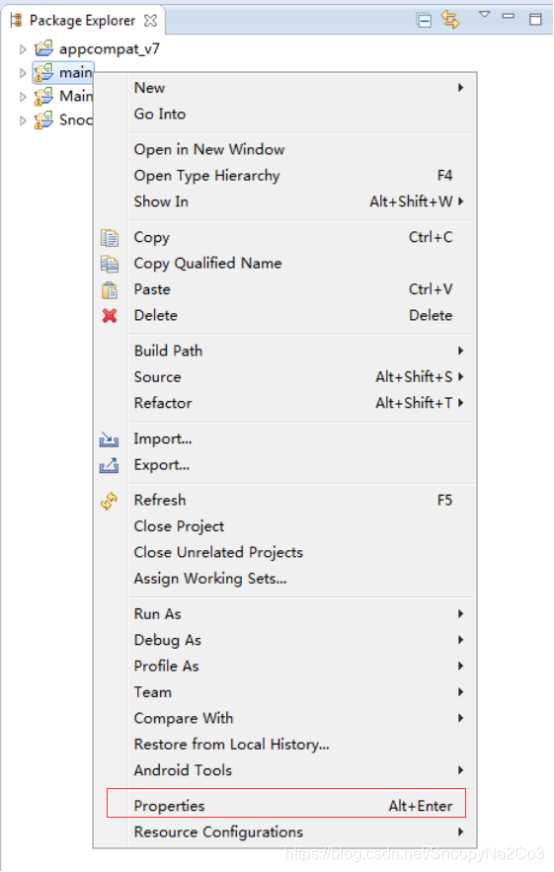Screen dimensions: 554x872
Task: Click the yellow Refresh arrows icon
Action: point(109,501)
